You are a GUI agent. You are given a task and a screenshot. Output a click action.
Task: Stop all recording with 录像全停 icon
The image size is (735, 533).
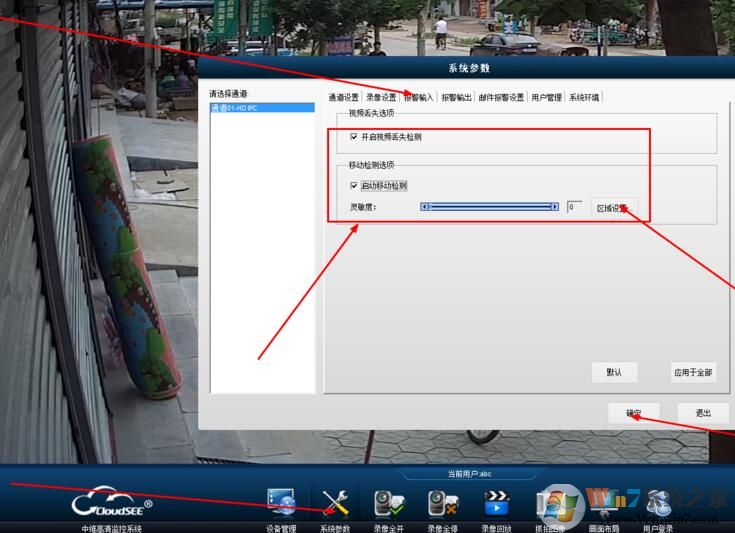(442, 503)
